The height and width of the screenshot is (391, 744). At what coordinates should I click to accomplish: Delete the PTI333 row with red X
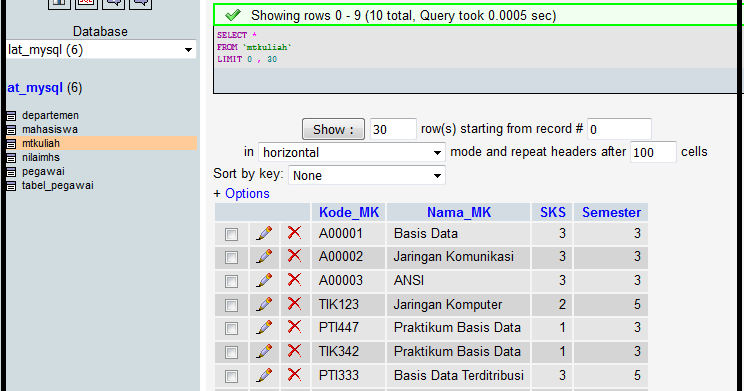pos(294,374)
